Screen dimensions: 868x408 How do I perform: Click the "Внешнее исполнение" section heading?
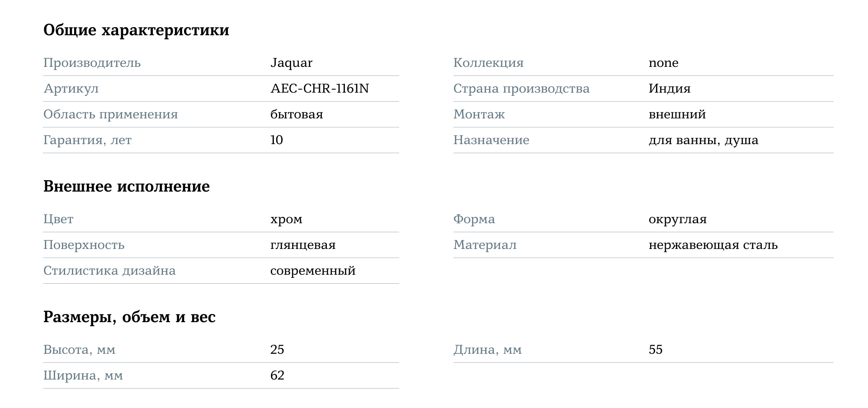(126, 187)
